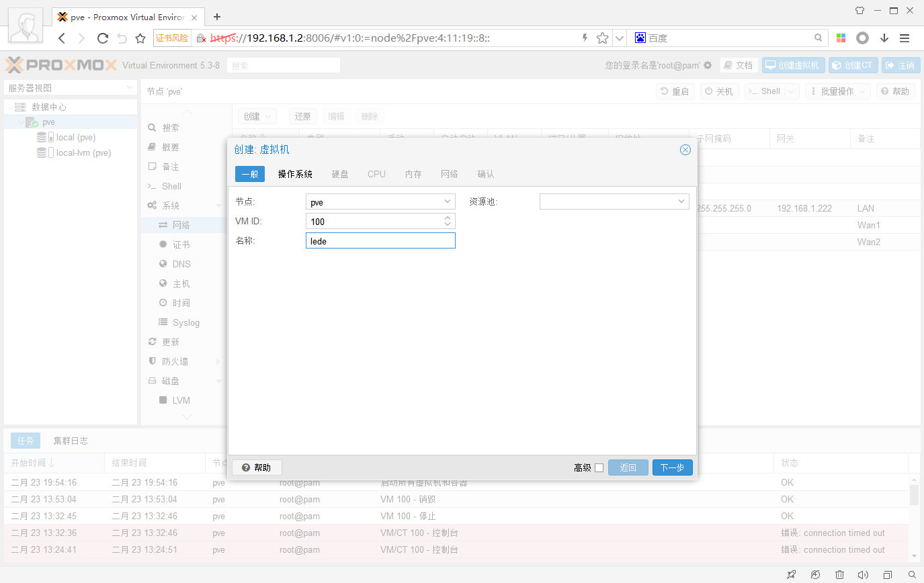Open the colorful apps grid icon
This screenshot has width=924, height=583.
(841, 38)
